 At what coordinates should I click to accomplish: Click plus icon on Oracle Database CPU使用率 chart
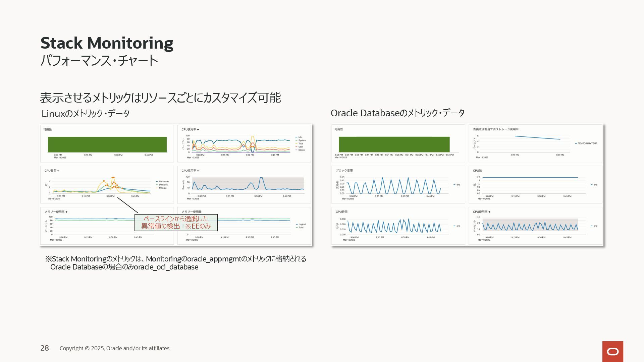click(x=489, y=212)
